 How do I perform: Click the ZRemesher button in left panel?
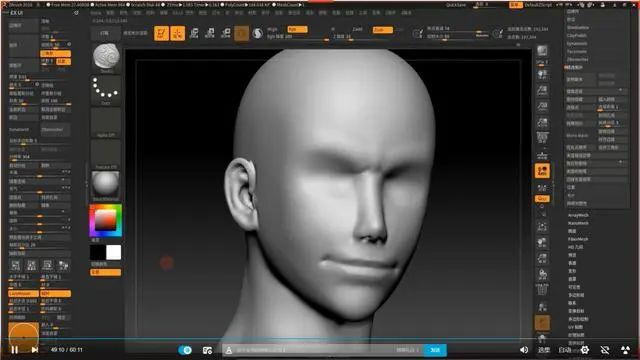pyautogui.click(x=55, y=130)
